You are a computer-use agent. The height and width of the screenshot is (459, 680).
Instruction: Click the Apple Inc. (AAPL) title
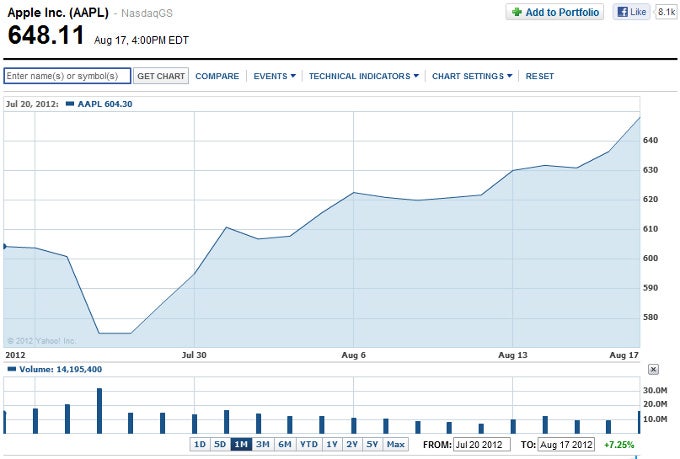click(58, 13)
